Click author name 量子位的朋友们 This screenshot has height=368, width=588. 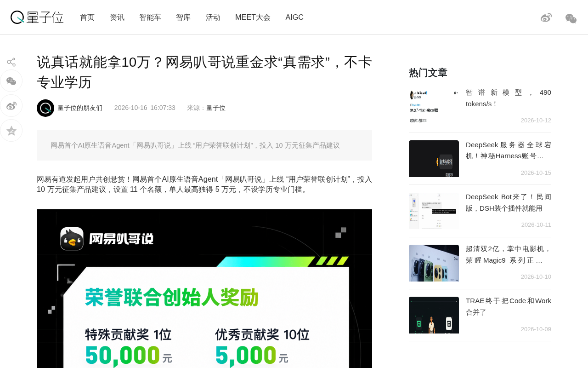click(x=80, y=108)
